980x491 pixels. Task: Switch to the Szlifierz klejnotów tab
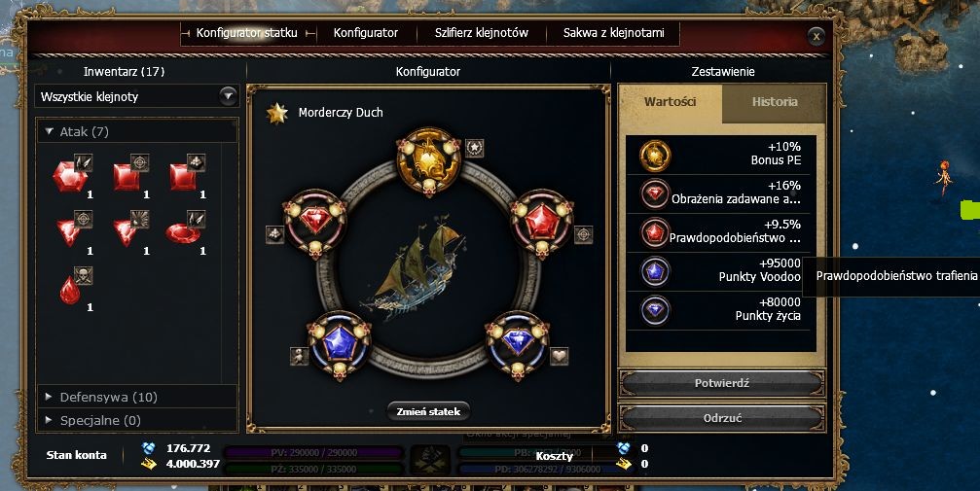tap(482, 33)
